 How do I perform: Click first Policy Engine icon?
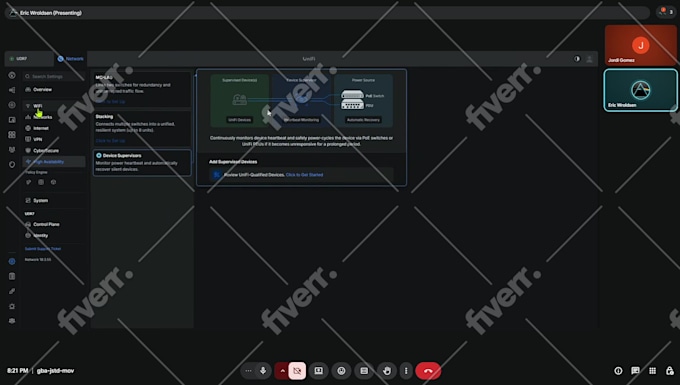point(29,183)
